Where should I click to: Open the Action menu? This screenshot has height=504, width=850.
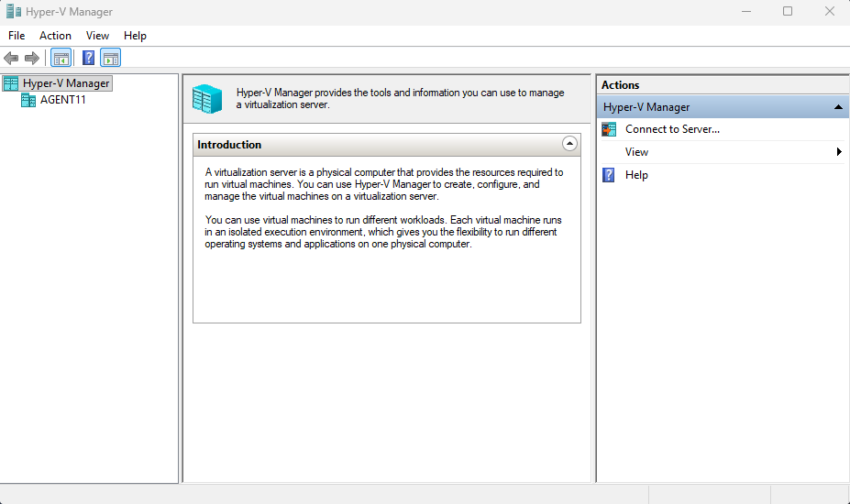[x=55, y=36]
